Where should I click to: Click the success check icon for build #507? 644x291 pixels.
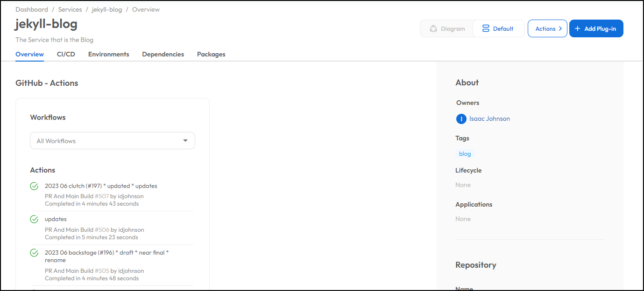point(34,187)
